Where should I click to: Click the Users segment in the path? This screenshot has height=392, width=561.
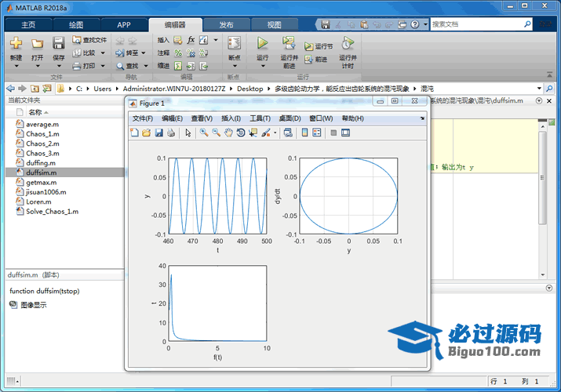[x=102, y=89]
